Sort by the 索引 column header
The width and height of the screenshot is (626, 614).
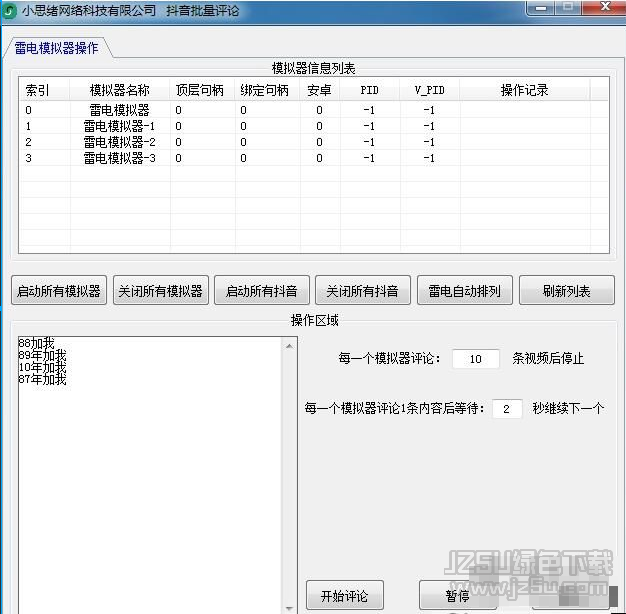44,90
